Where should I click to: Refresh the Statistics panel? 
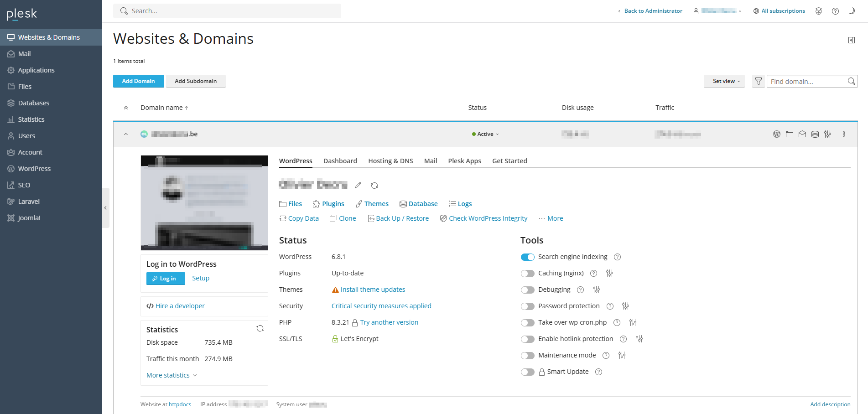pyautogui.click(x=260, y=328)
